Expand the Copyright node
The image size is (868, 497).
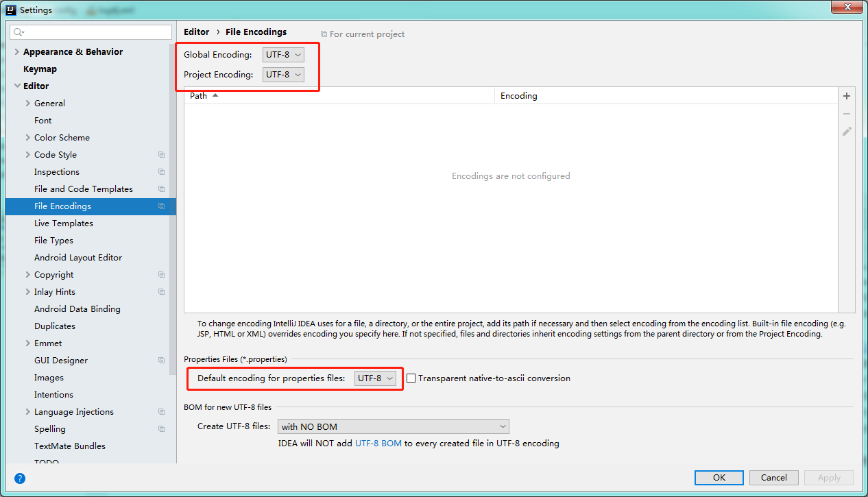28,275
